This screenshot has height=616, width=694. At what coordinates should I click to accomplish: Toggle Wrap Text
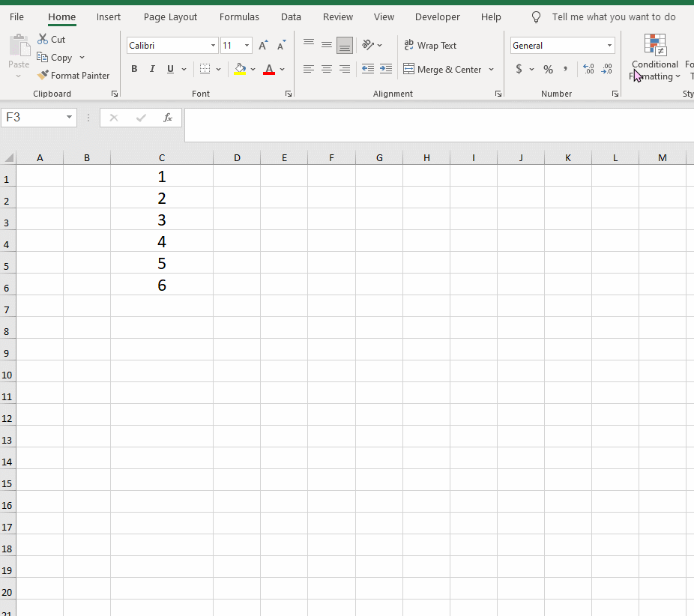click(431, 45)
